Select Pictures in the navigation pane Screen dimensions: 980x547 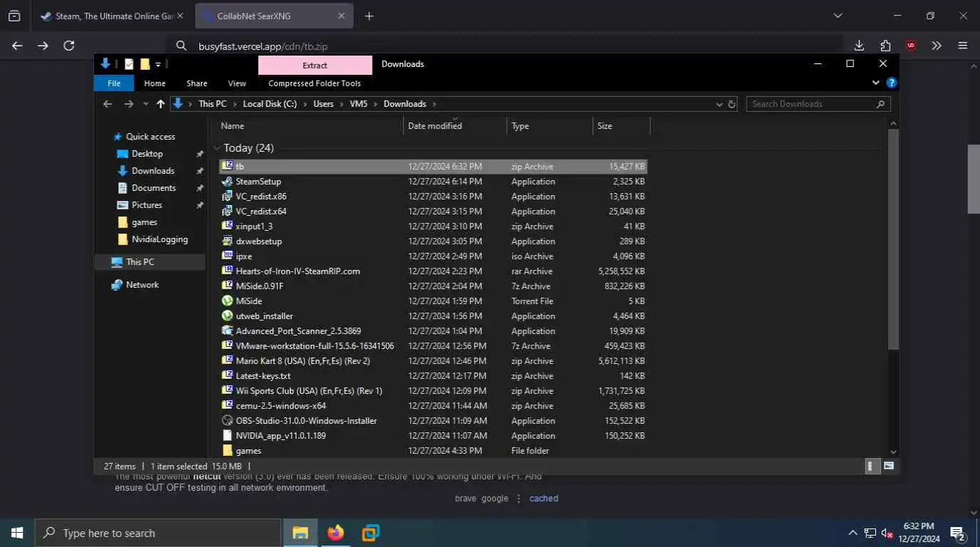tap(147, 205)
